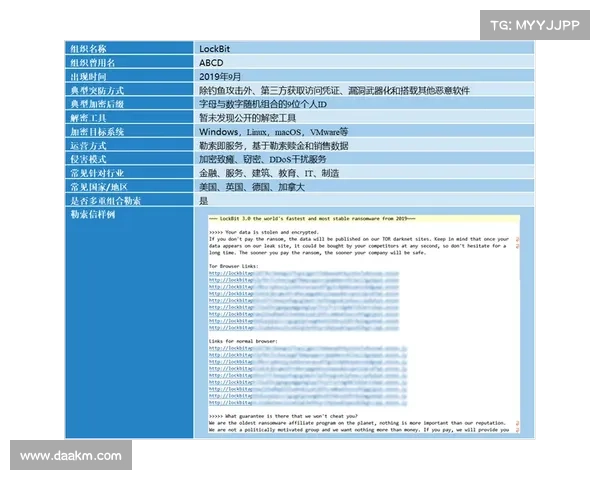Screen dimensions: 600x480
Task: Click the '常见国家/地区' label cell
Action: (129, 186)
